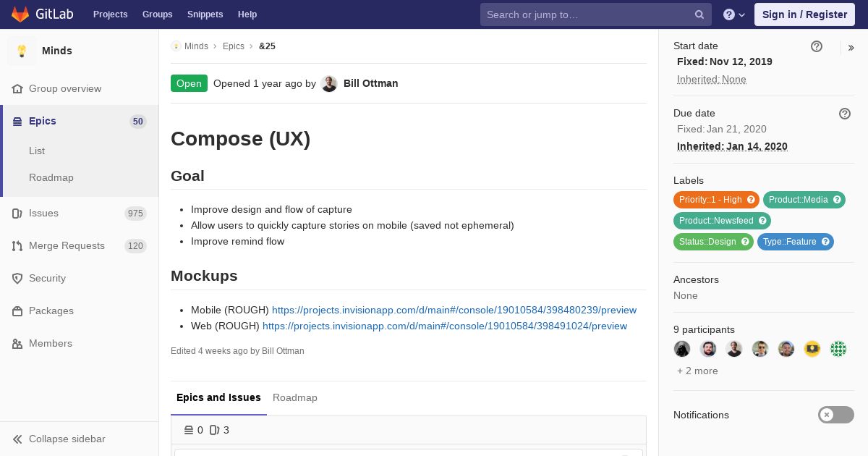Open the Mobile (ROUGH) invisionapp link
Viewport: 868px width, 456px height.
[x=454, y=310]
